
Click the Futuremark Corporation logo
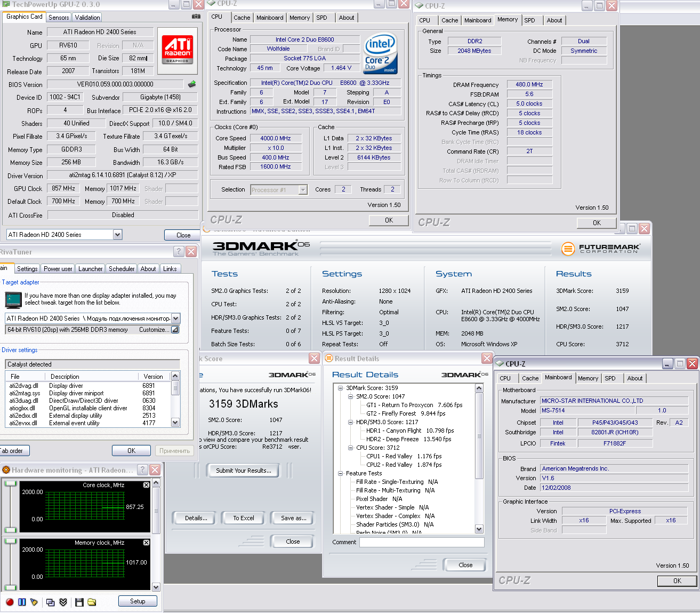pos(600,248)
